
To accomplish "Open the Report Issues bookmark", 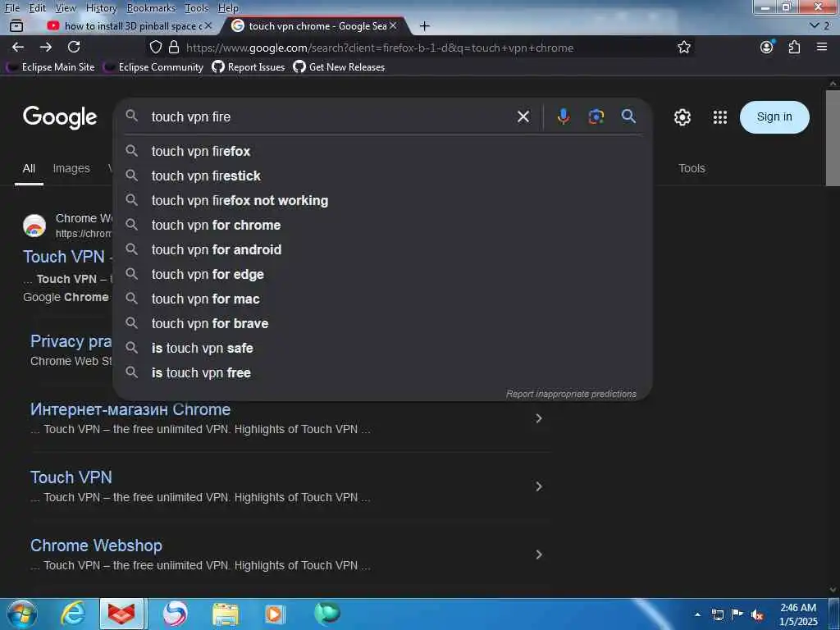I will [248, 67].
